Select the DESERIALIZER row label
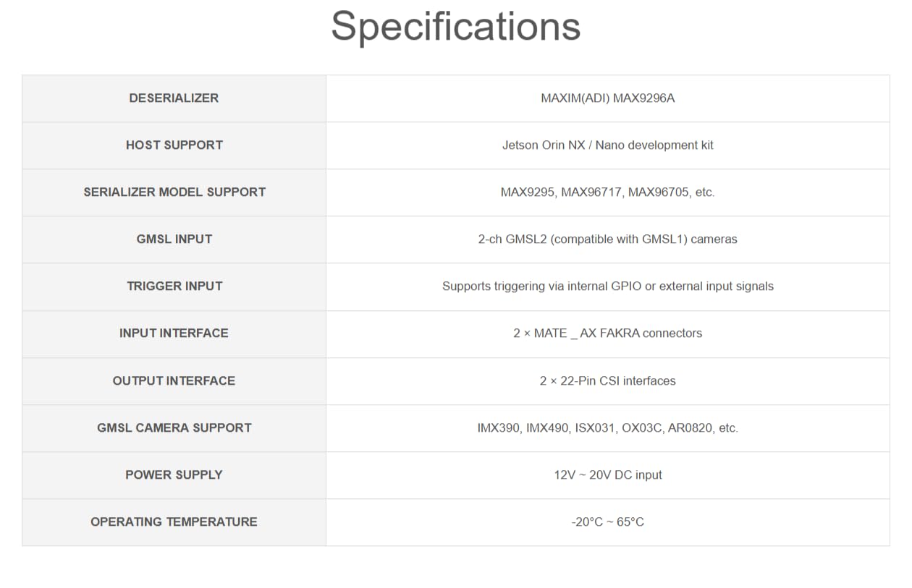 click(x=174, y=98)
